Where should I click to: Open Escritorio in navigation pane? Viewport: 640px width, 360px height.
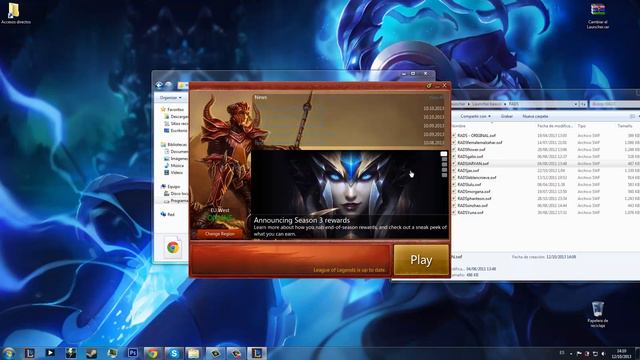(x=176, y=131)
